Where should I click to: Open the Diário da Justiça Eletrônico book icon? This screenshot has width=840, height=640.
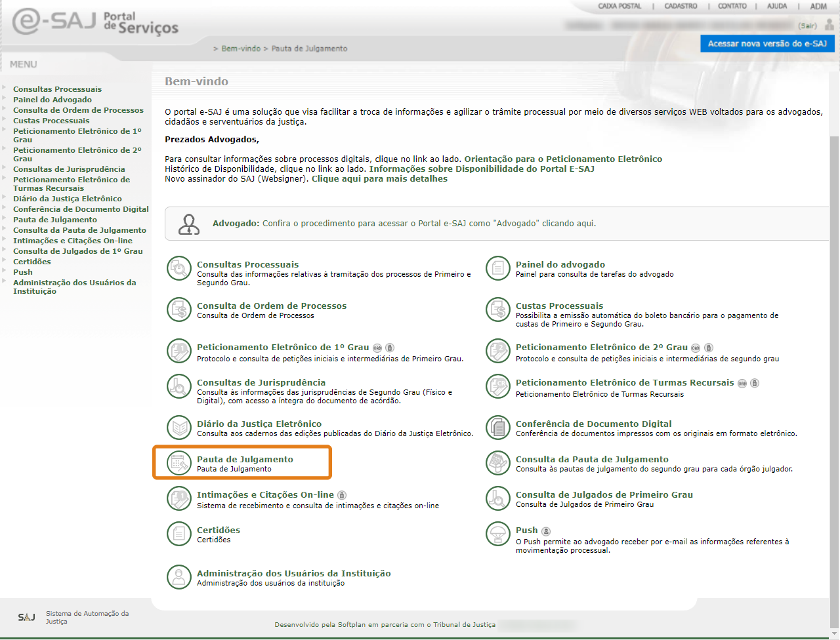[x=178, y=428]
